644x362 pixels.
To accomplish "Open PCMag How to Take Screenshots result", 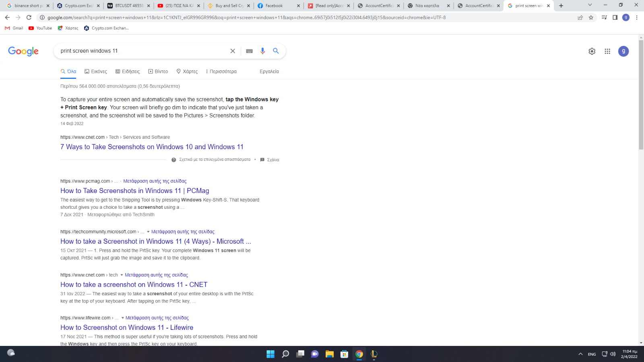I will 135,191.
